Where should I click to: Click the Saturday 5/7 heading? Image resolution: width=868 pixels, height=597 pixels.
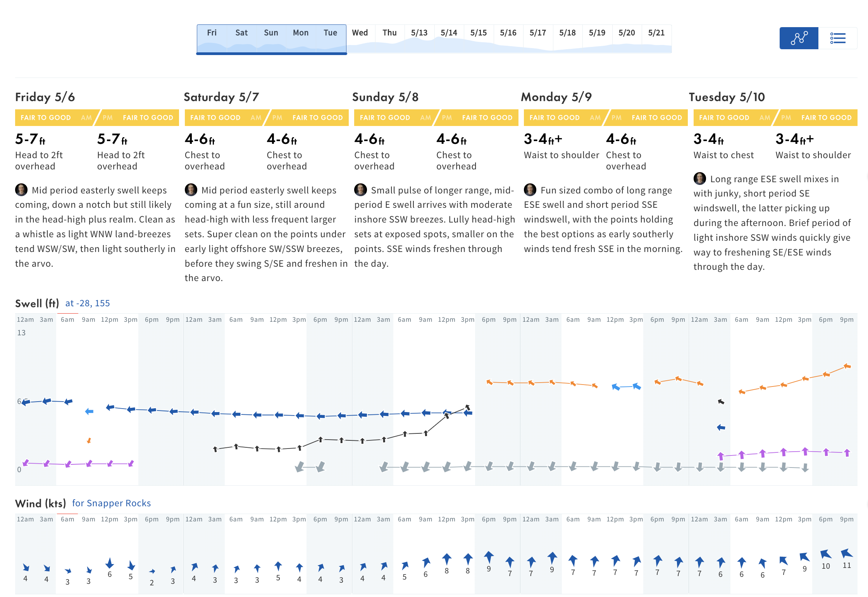coord(221,97)
